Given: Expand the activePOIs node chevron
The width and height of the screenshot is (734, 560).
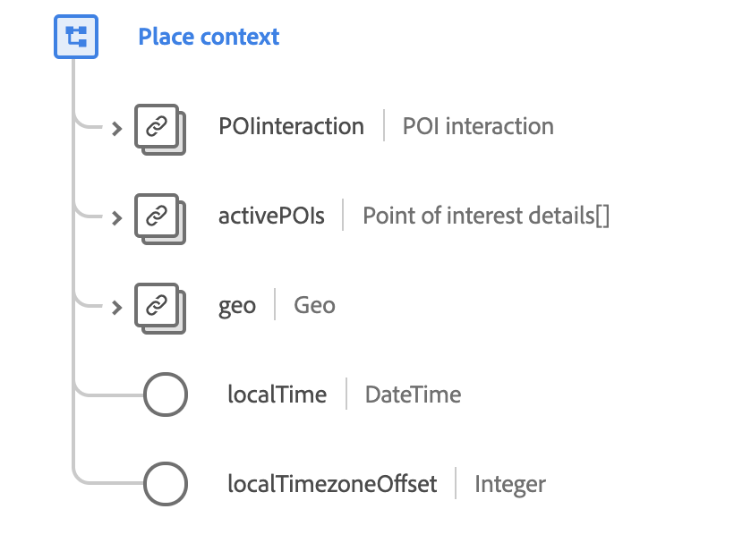Looking at the screenshot, I should tap(116, 217).
